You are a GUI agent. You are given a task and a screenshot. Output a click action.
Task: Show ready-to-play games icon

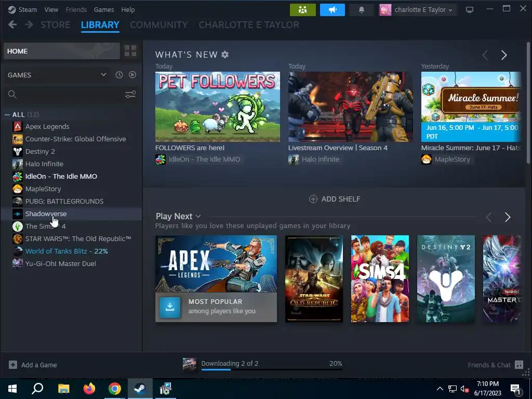[132, 75]
